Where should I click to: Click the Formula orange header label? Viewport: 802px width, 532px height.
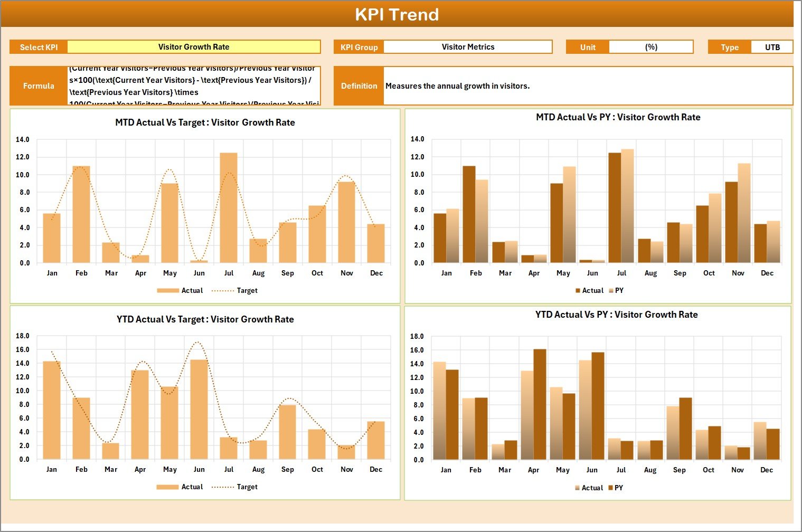38,85
